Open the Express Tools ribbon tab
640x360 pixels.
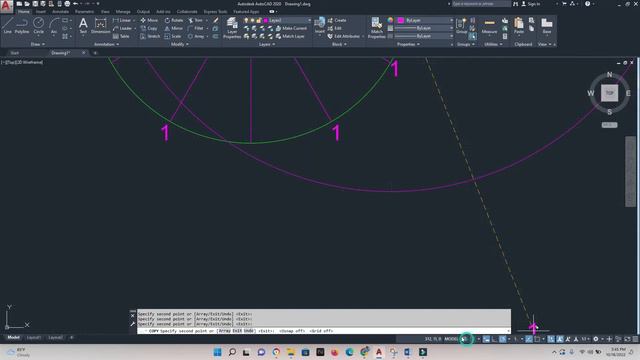215,11
